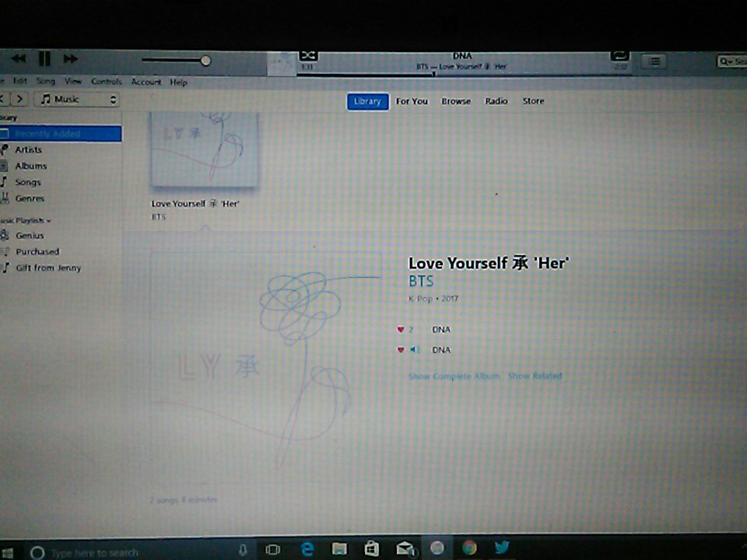
Task: Switch to the Browse tab
Action: [456, 101]
